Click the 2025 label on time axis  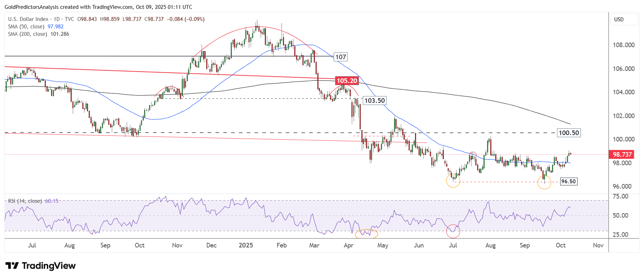coord(246,245)
